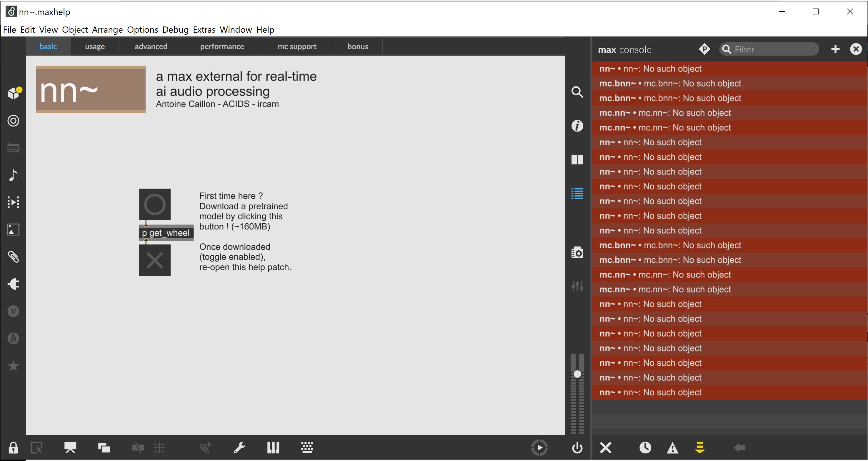Open the Audio files browser
The image size is (868, 461).
point(14,175)
